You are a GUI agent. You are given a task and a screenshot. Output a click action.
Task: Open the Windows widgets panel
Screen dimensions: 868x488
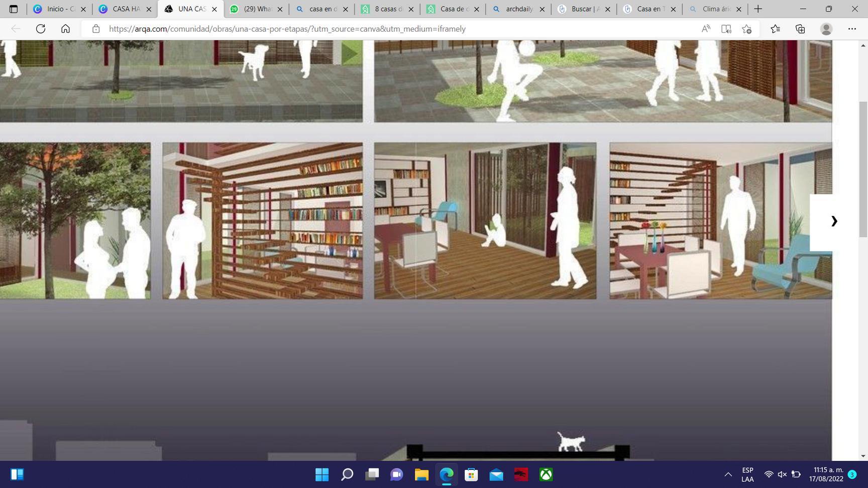[x=17, y=474]
